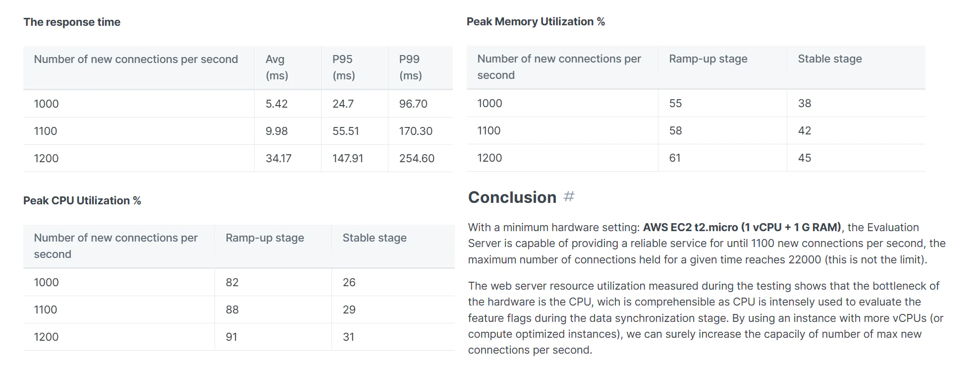Click Memory table Ramp-up stage header
The width and height of the screenshot is (980, 371).
point(722,67)
